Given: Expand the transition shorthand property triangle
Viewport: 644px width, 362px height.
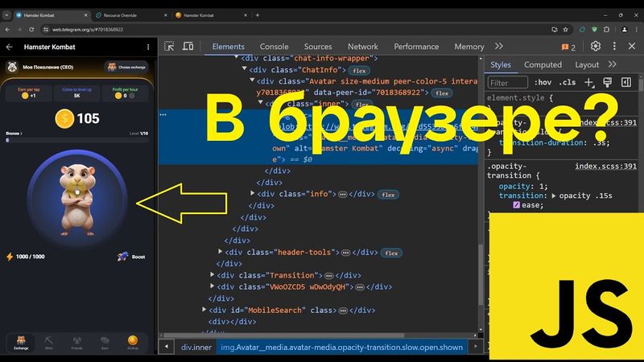Looking at the screenshot, I should tap(553, 195).
